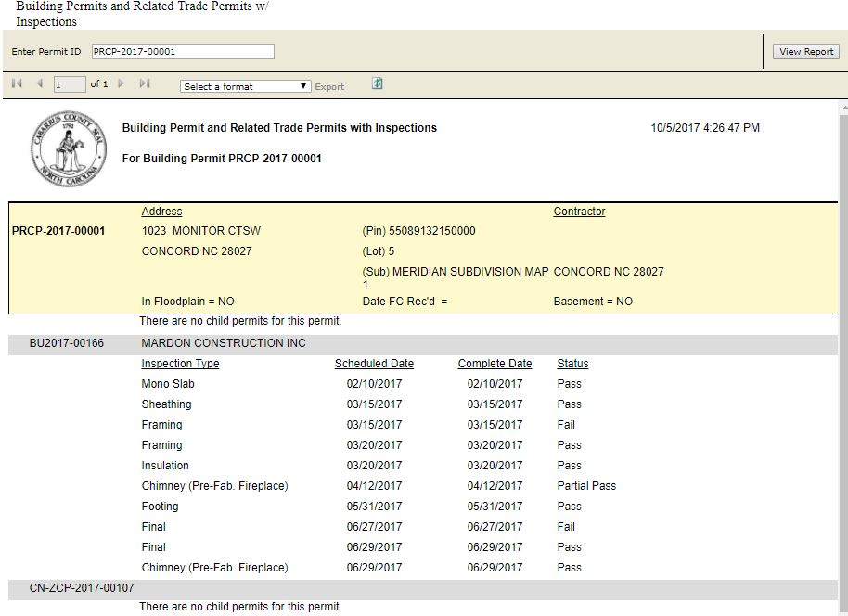
Task: Click the Status column header
Action: 572,364
